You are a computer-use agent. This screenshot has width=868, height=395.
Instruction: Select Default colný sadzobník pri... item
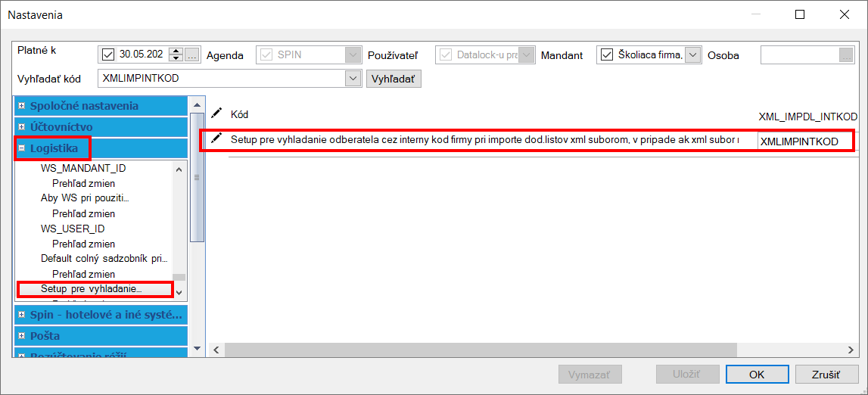(104, 258)
